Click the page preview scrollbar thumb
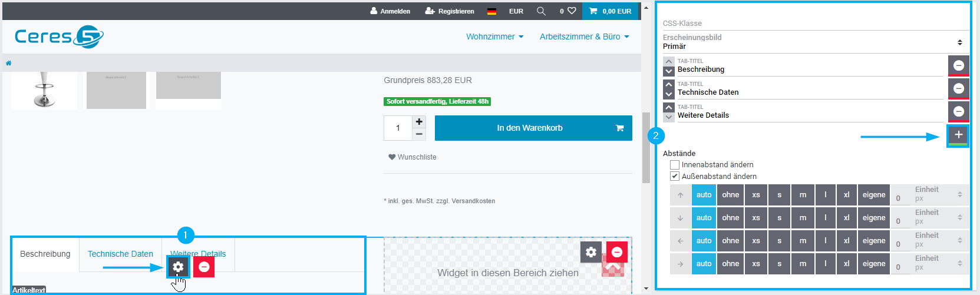The width and height of the screenshot is (980, 295). coord(646,147)
